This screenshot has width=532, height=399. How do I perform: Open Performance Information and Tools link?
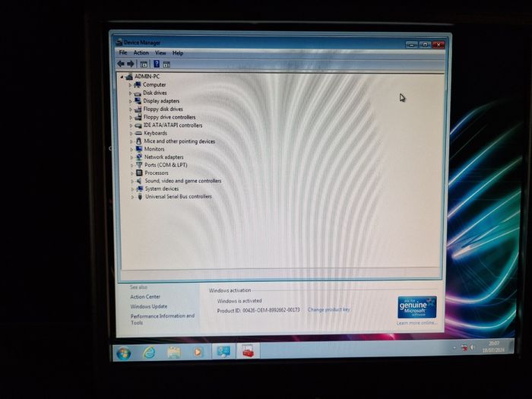(x=163, y=319)
